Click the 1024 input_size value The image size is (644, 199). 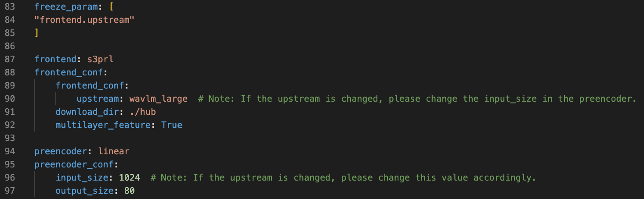click(129, 178)
